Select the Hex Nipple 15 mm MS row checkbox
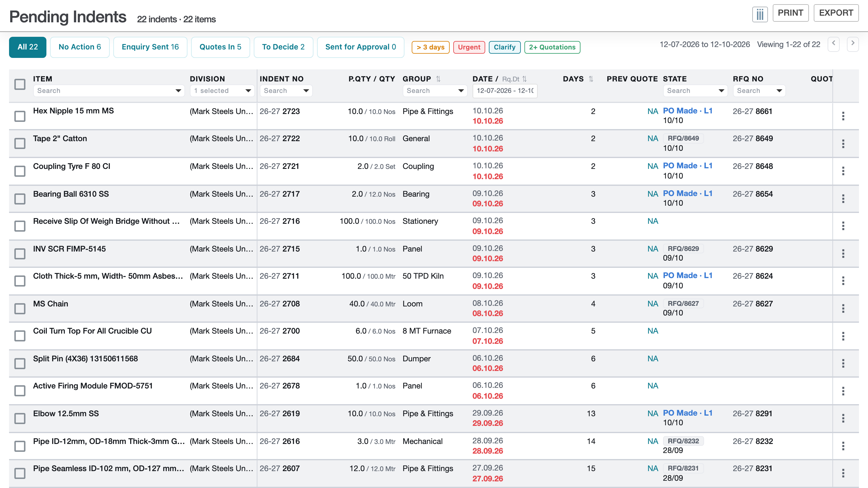 (x=20, y=116)
